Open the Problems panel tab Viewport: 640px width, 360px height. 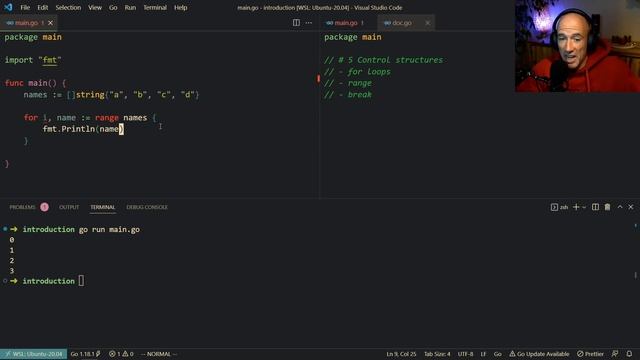coord(22,207)
